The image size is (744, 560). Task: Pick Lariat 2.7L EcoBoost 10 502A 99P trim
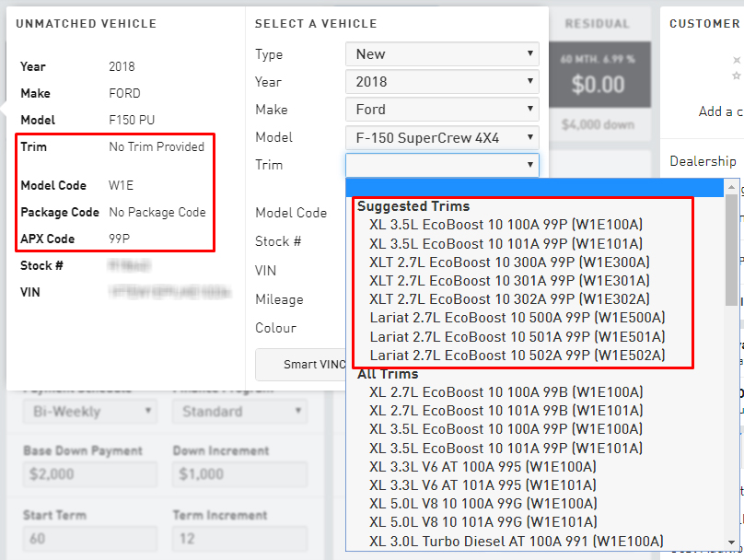(x=517, y=355)
